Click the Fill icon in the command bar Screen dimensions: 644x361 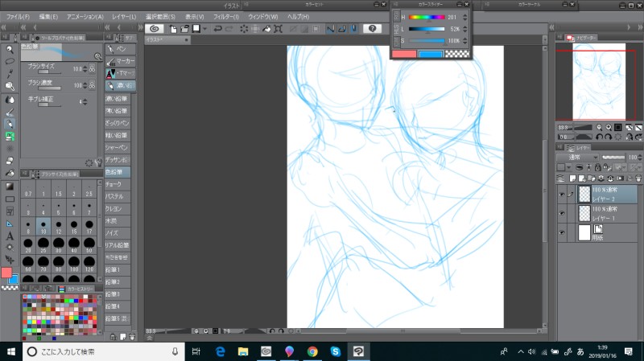coord(266,29)
